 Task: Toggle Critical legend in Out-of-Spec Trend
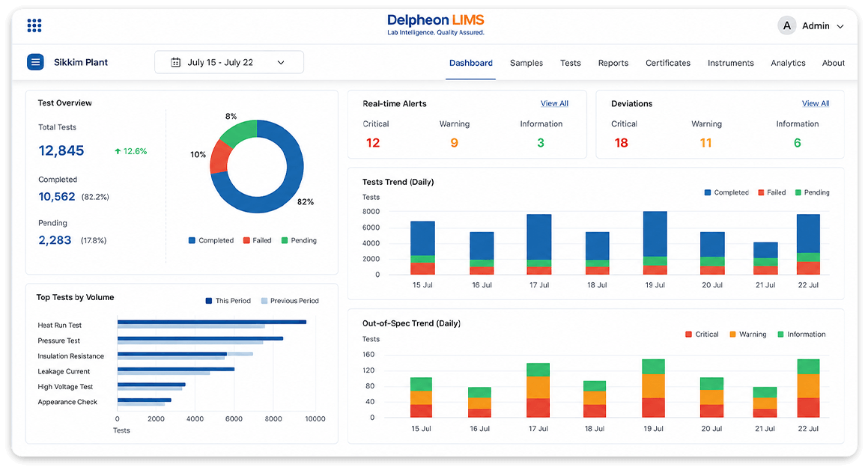[702, 335]
